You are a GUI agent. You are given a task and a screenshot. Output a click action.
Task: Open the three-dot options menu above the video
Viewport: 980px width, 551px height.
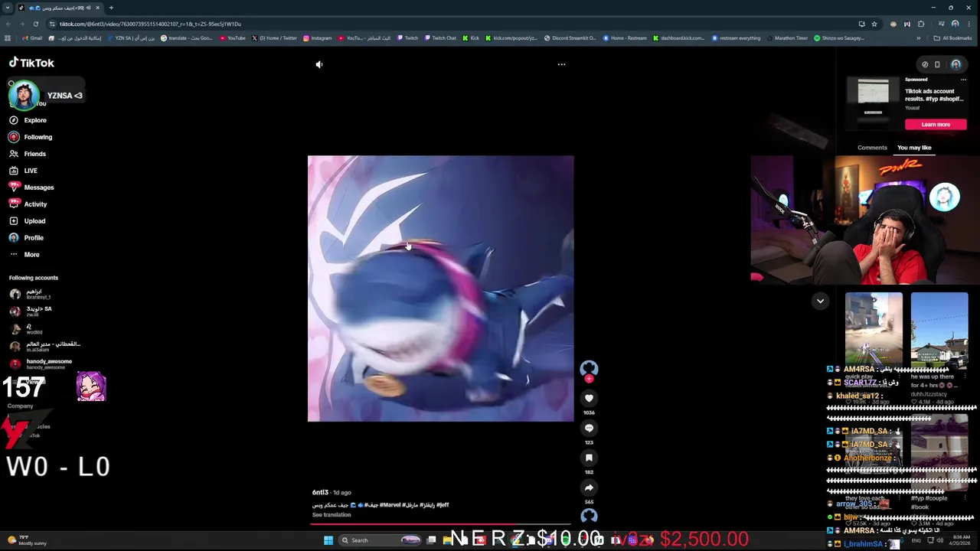(x=561, y=64)
